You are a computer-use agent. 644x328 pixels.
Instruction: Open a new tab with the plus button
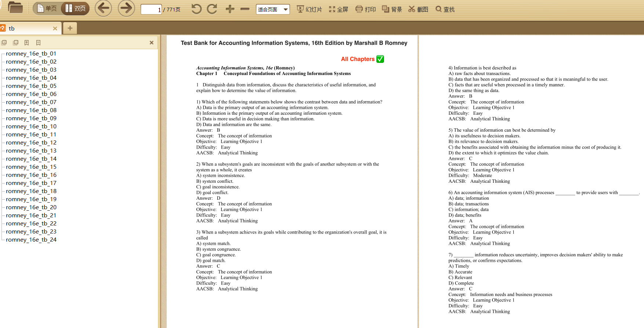70,28
